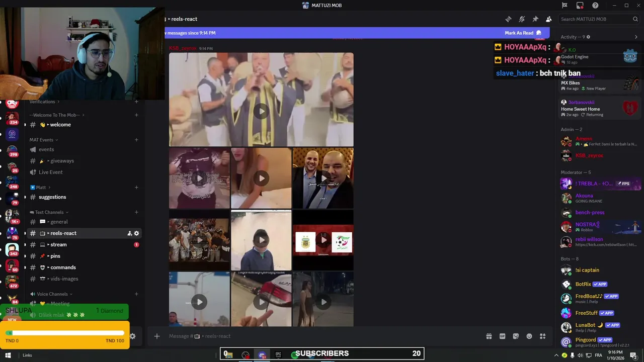Open the apps launcher icon in message bar
This screenshot has width=644, height=362.
(543, 336)
